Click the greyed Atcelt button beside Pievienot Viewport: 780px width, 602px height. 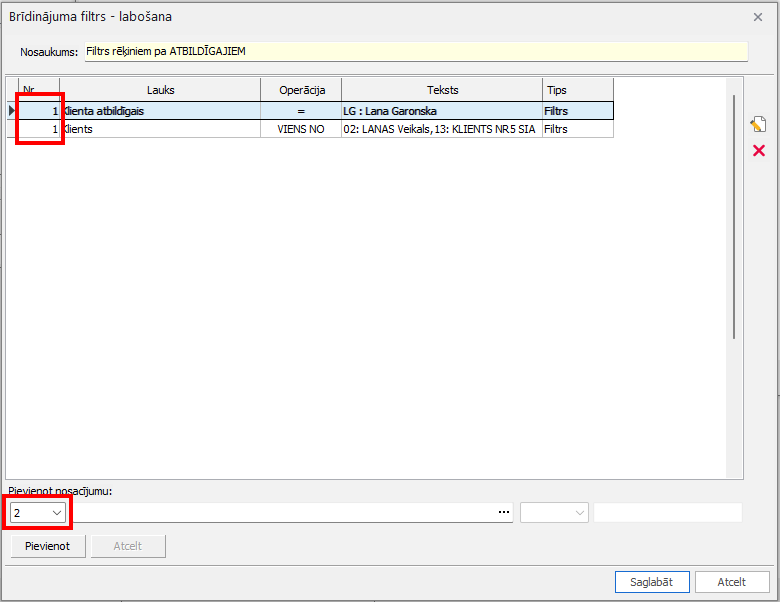pos(128,546)
